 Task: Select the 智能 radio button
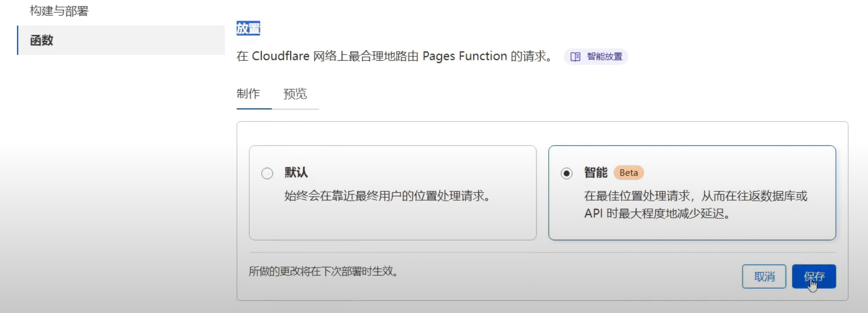tap(566, 173)
